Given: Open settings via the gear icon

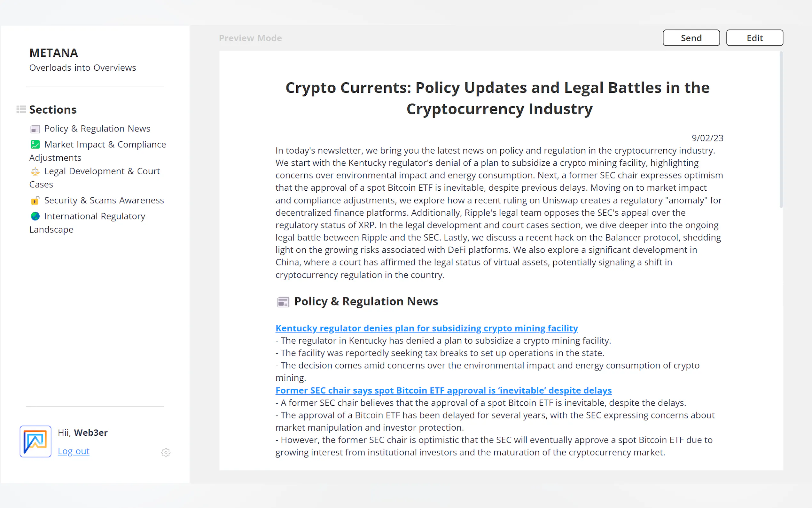Looking at the screenshot, I should coord(166,453).
